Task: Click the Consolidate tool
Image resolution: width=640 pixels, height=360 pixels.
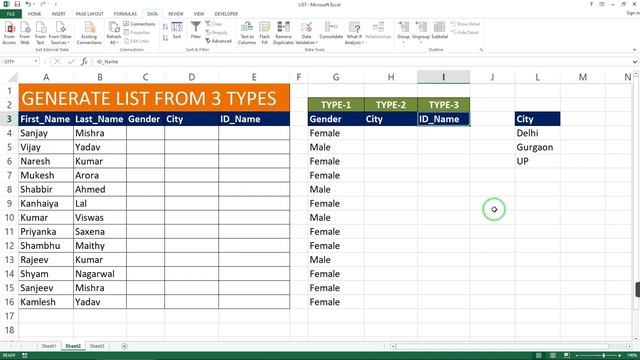Action: point(331,31)
